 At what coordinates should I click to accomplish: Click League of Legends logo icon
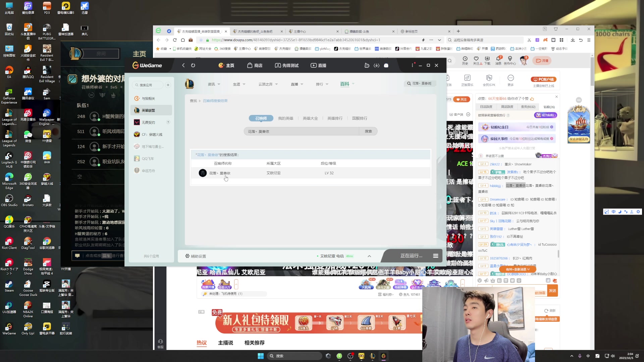click(190, 84)
